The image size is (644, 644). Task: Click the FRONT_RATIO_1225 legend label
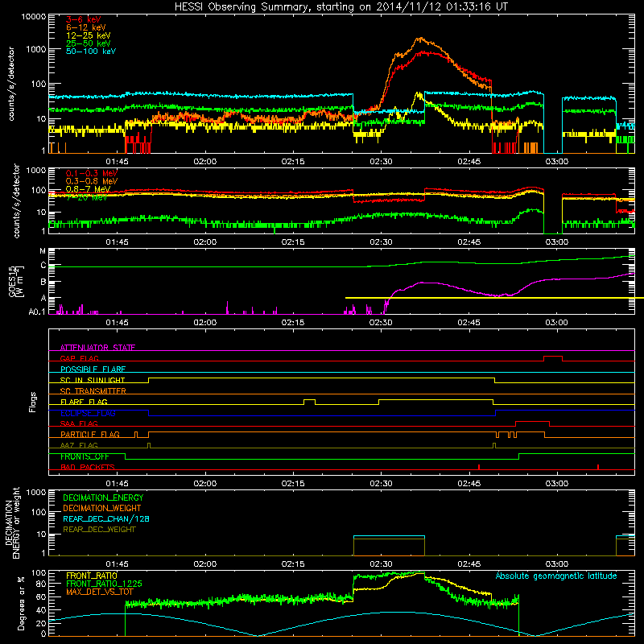point(104,584)
